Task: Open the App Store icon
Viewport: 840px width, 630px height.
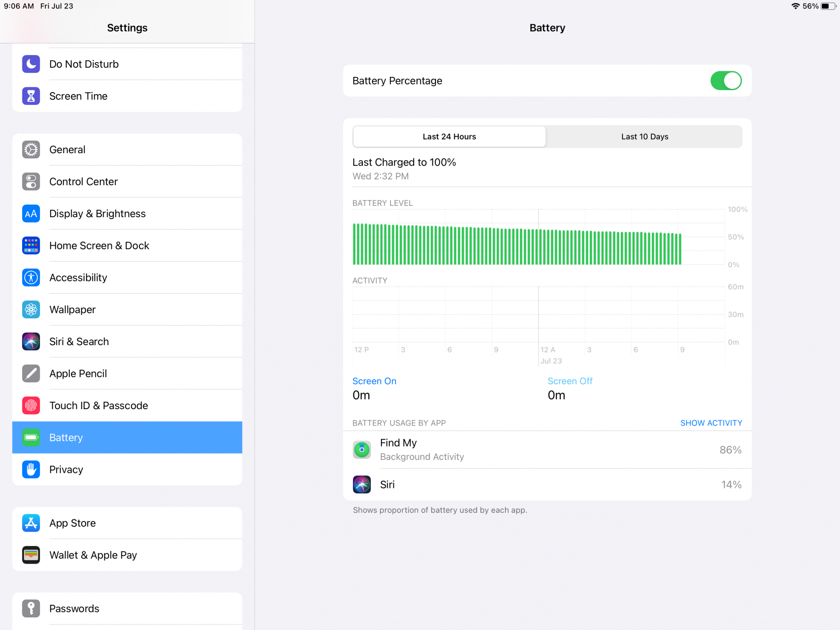Action: click(x=31, y=523)
